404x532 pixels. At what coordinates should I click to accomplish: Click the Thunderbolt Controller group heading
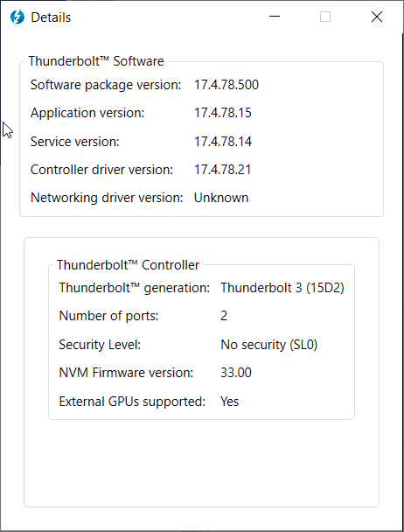click(x=128, y=265)
